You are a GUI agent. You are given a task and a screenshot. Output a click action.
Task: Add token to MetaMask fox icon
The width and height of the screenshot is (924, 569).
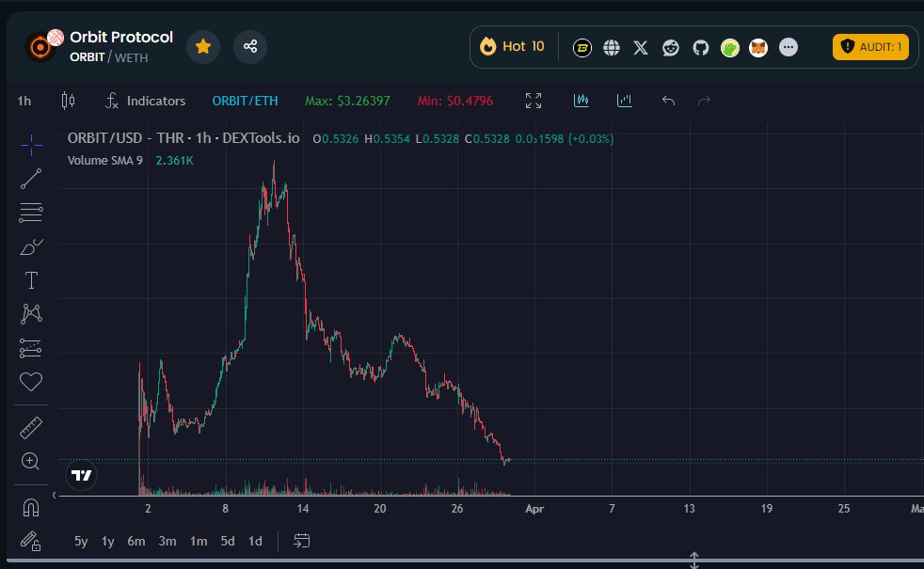[x=758, y=48]
